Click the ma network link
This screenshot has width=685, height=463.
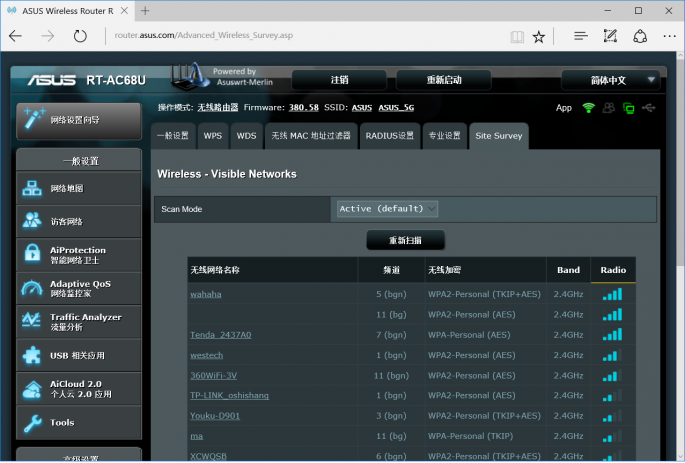(197, 436)
